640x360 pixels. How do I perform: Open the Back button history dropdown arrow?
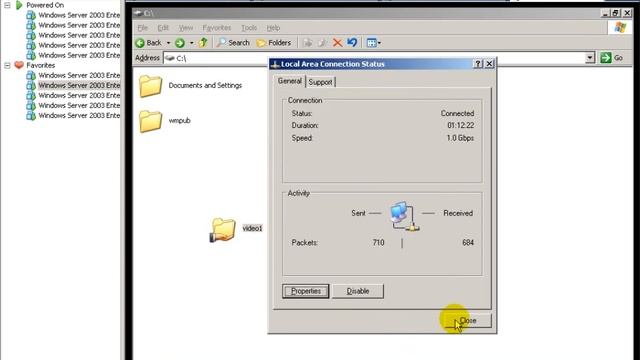[168, 43]
